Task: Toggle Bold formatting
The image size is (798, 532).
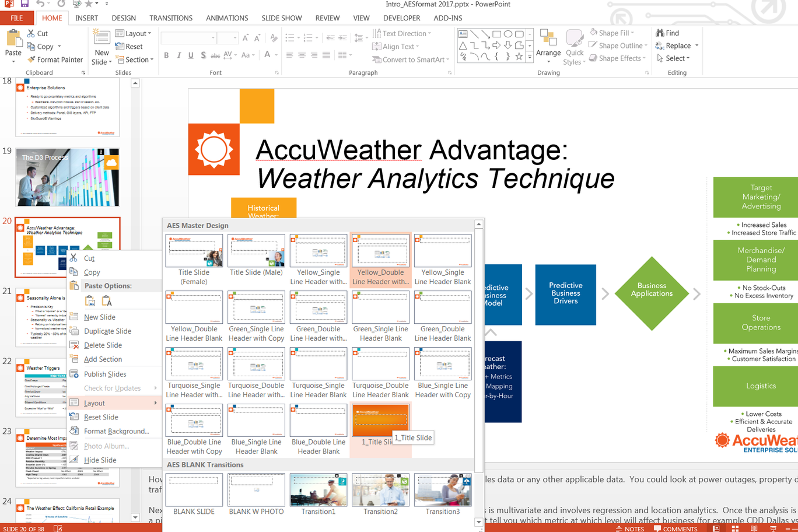Action: click(166, 55)
